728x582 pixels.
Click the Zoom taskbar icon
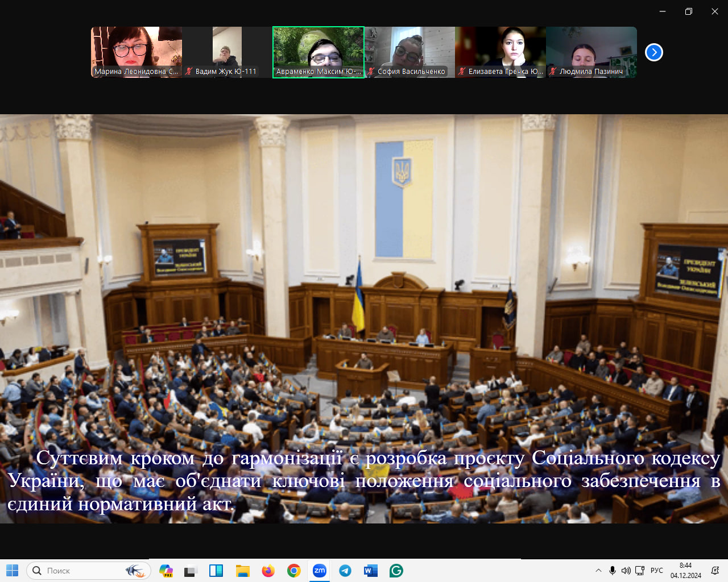click(320, 571)
